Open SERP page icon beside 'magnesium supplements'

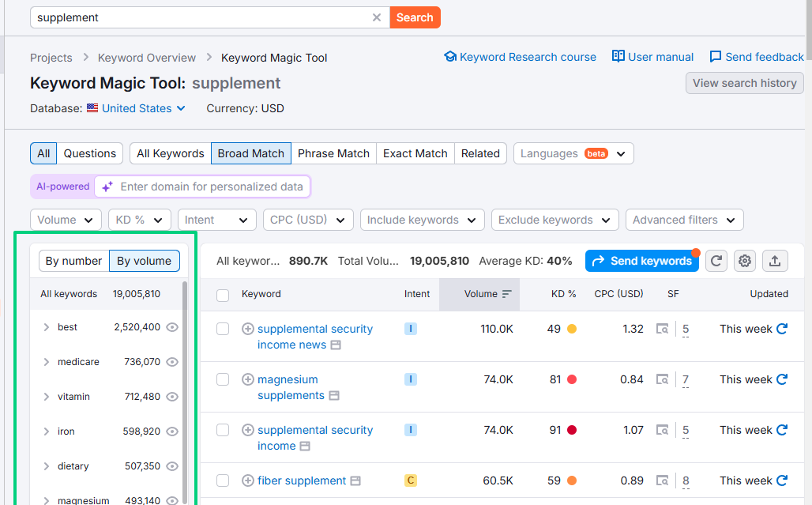pyautogui.click(x=334, y=396)
